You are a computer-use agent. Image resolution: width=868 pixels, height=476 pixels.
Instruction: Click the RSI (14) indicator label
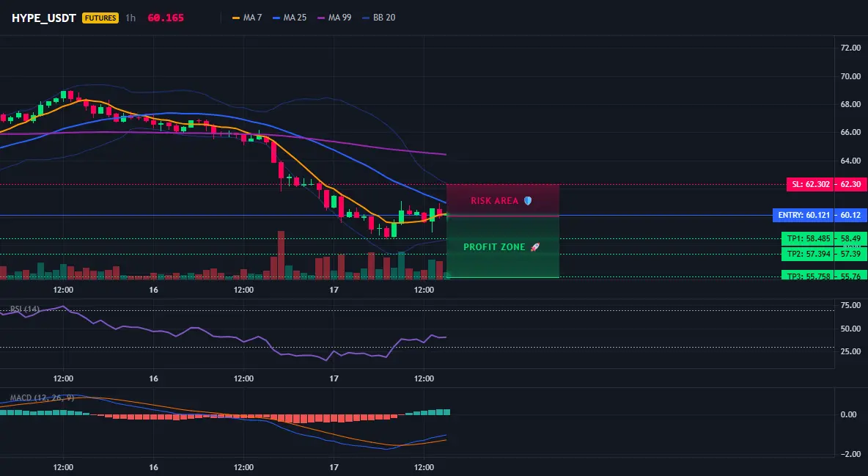tap(25, 310)
